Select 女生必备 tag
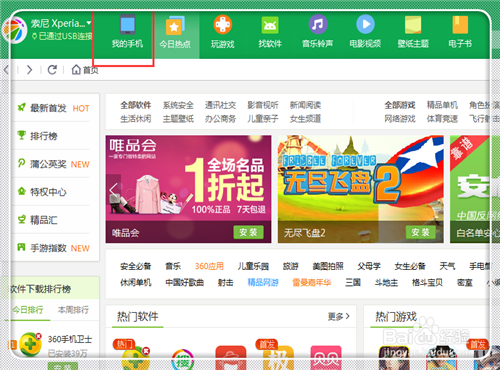The width and height of the screenshot is (500, 370). [410, 266]
